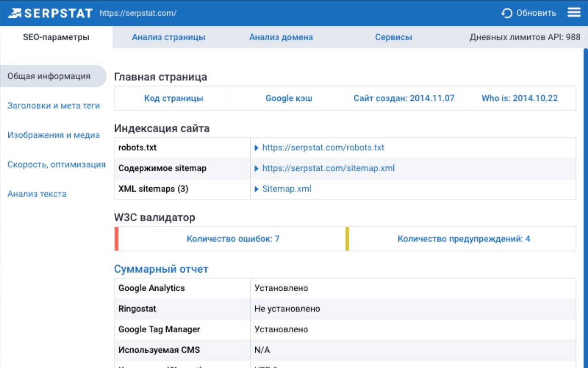Expand the Sitemap.xml list triangle
588x368 pixels.
point(257,189)
